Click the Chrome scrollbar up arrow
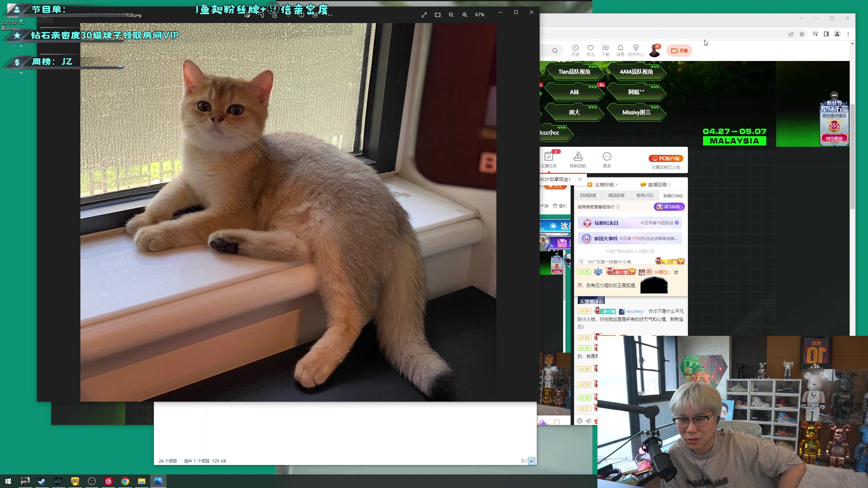868x488 pixels. coord(852,43)
